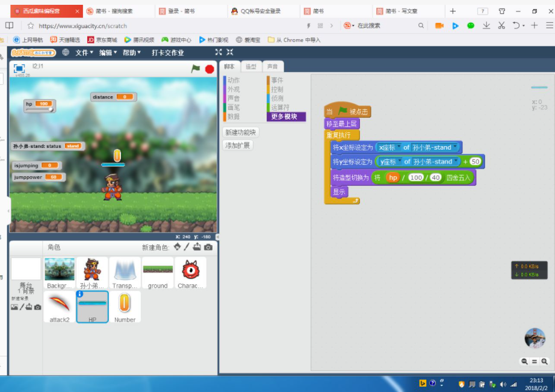Image resolution: width=555 pixels, height=392 pixels.
Task: Upload backdrop from file icon
Action: pos(29,307)
